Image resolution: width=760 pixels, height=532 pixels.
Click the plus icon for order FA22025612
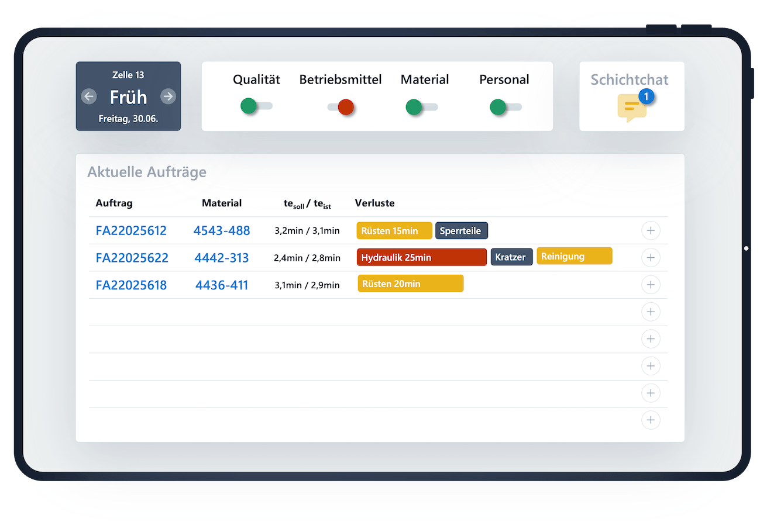pyautogui.click(x=651, y=231)
